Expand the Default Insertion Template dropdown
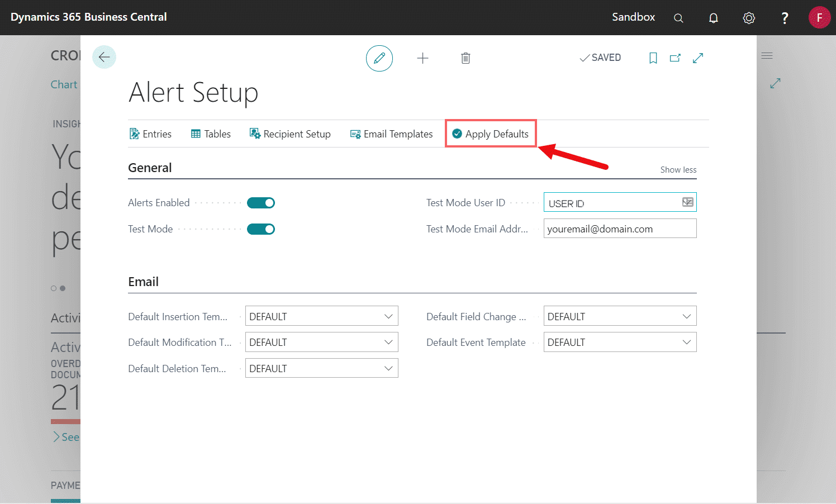 click(321, 316)
